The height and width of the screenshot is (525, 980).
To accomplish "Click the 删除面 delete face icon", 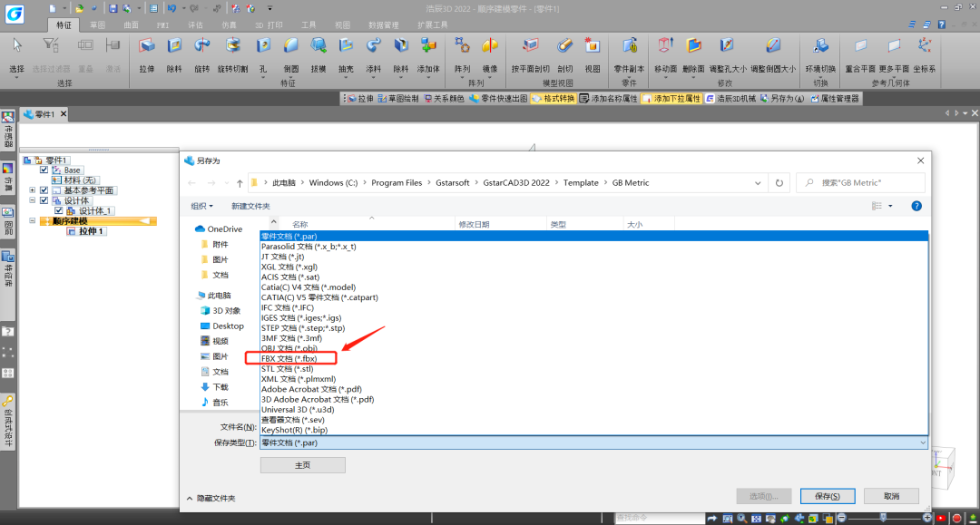I will click(x=693, y=46).
